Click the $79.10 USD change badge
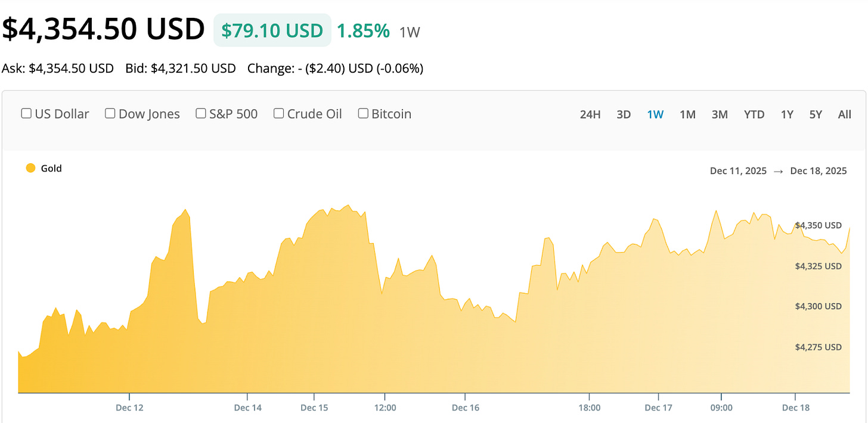Screen dimensions: 868x423 coord(272,30)
